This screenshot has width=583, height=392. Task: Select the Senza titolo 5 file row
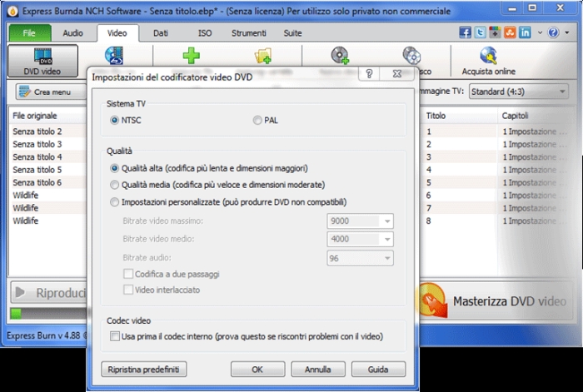click(x=48, y=170)
